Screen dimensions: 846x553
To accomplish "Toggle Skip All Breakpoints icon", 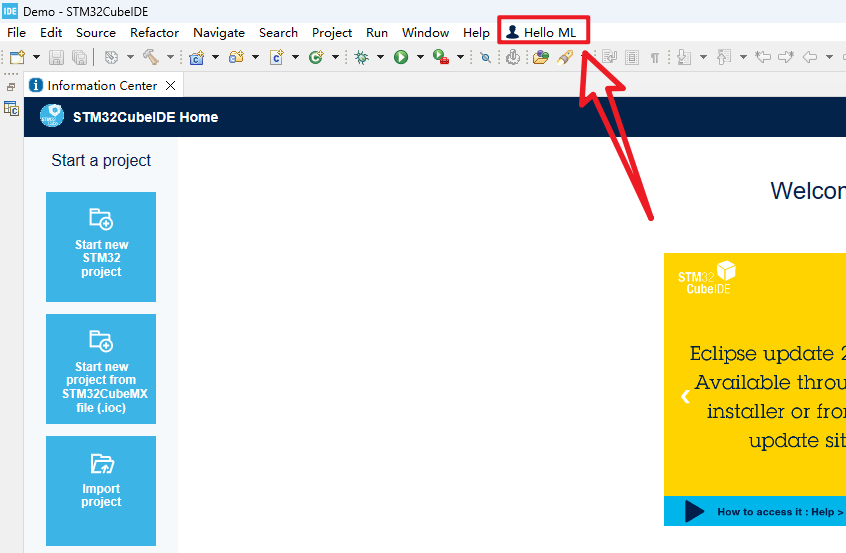I will click(x=486, y=57).
